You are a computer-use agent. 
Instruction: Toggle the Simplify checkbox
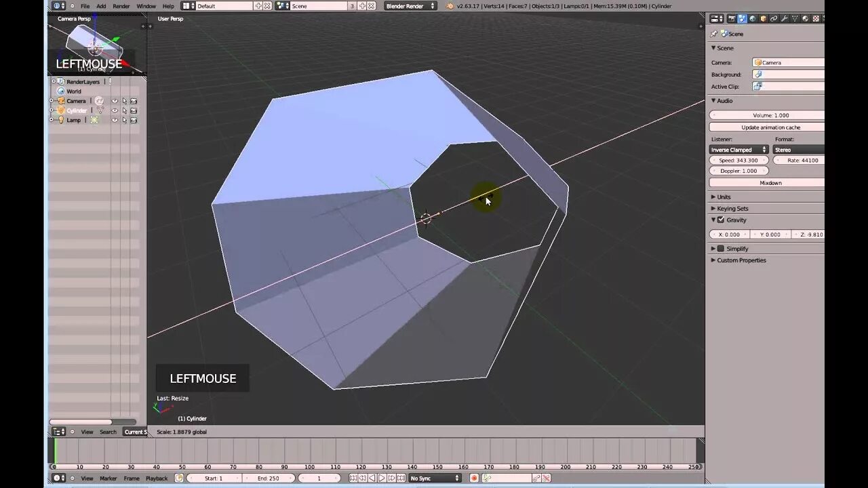pyautogui.click(x=721, y=248)
